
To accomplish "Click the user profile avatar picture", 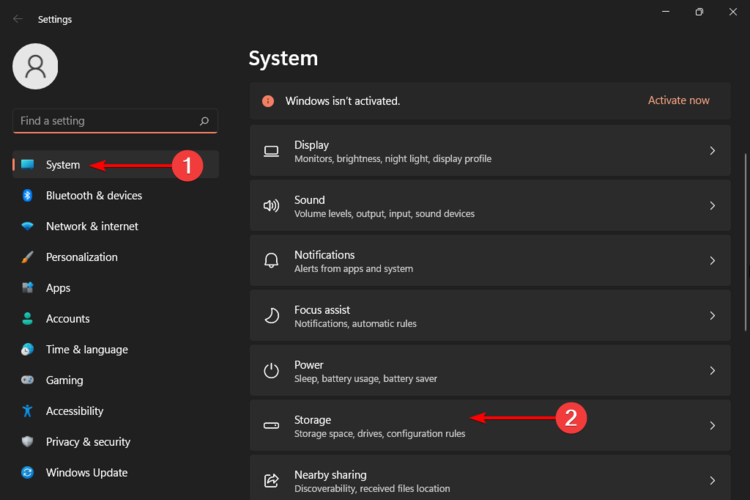I will click(35, 66).
